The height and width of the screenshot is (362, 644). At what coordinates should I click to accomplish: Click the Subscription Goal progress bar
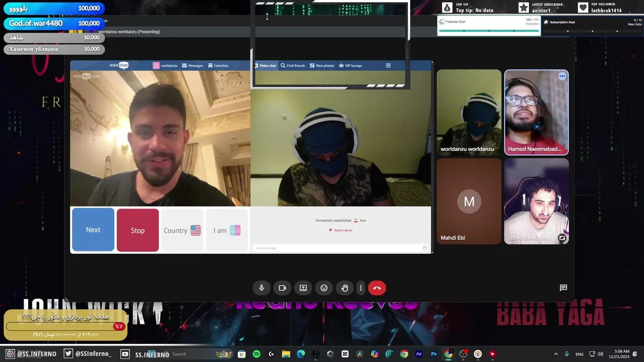[x=592, y=31]
